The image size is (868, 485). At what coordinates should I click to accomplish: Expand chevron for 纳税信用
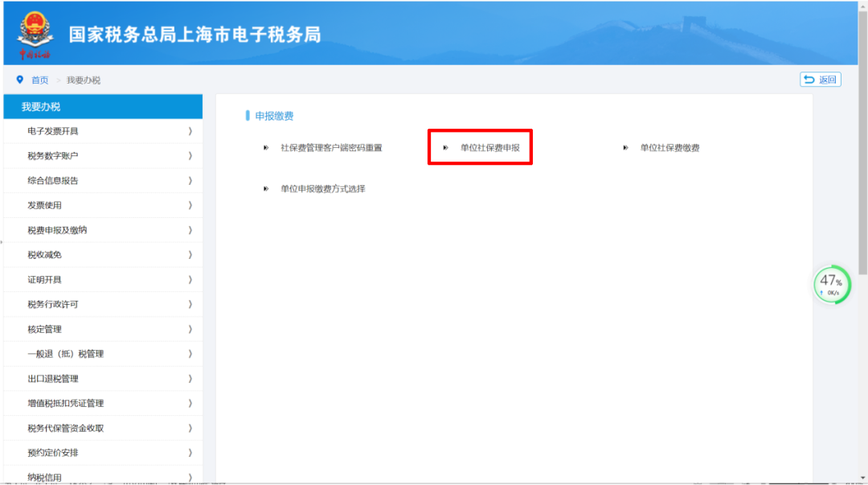[190, 477]
